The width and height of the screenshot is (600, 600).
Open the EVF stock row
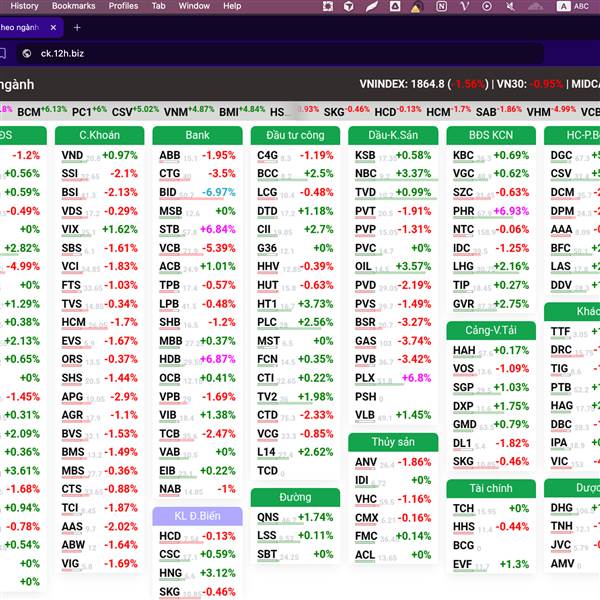point(491,564)
